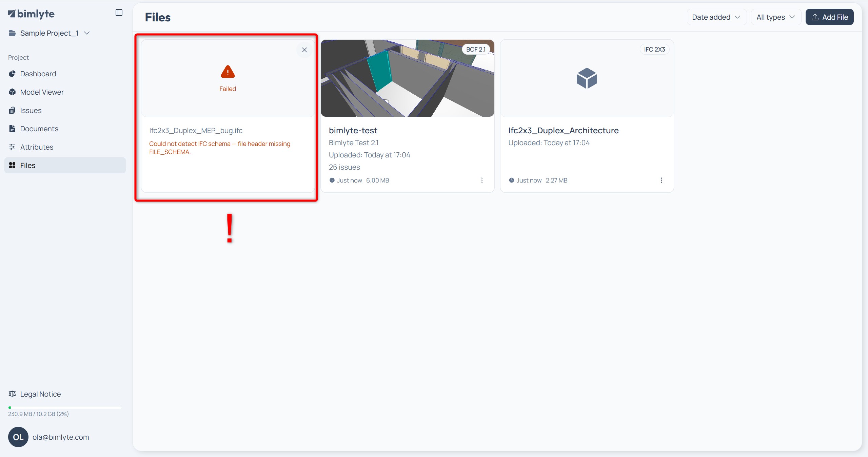
Task: Click the bimlyte-test file title
Action: coord(353,131)
